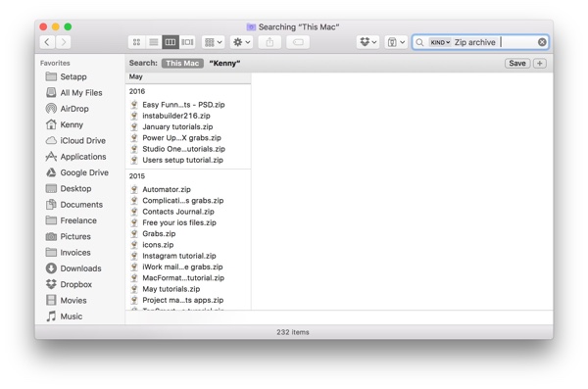Open All My Files in sidebar

[x=73, y=93]
